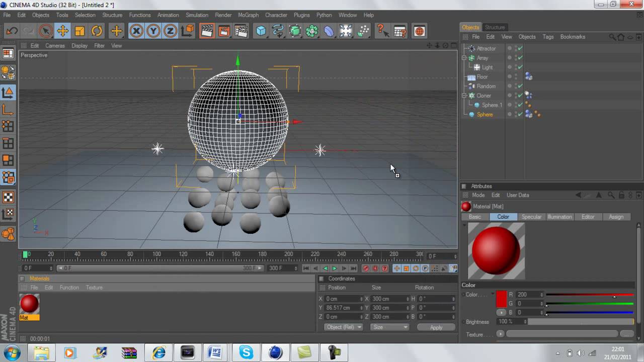The height and width of the screenshot is (362, 644).
Task: Switch to the Specular tab
Action: (x=531, y=217)
